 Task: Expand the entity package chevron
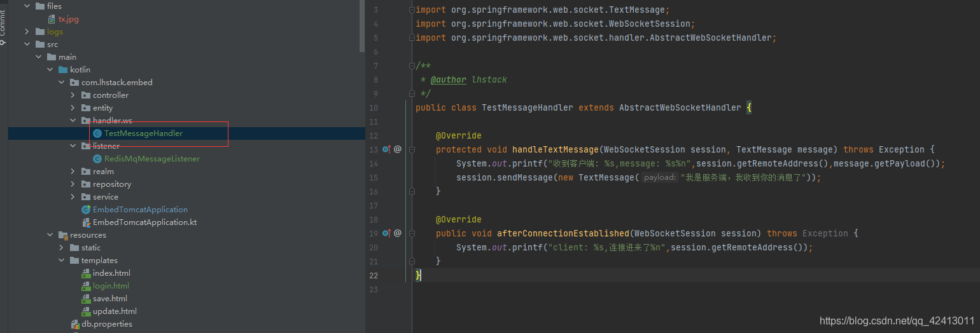point(73,107)
